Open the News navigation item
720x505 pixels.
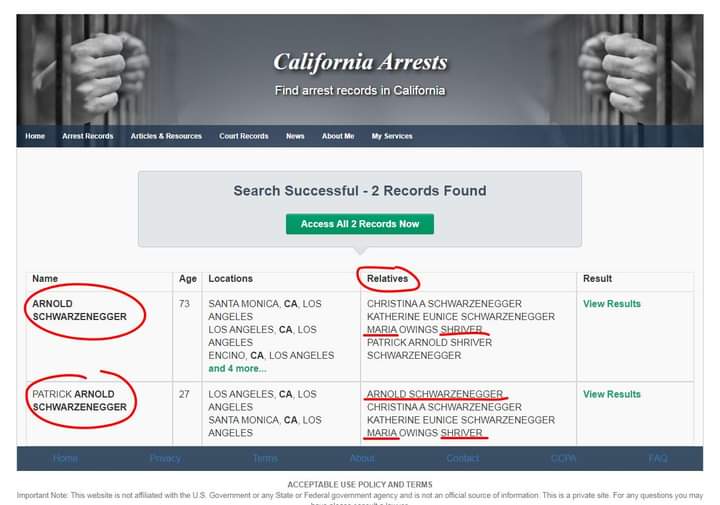coord(295,136)
